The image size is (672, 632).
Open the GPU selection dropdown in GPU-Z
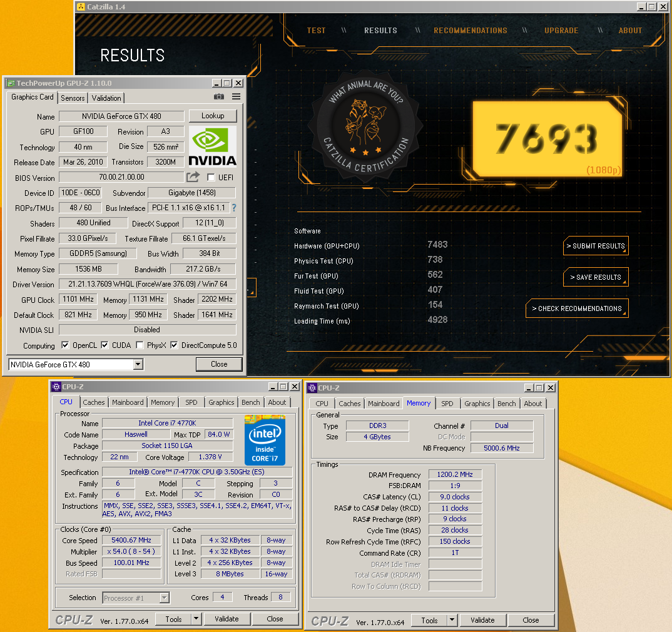(x=138, y=364)
